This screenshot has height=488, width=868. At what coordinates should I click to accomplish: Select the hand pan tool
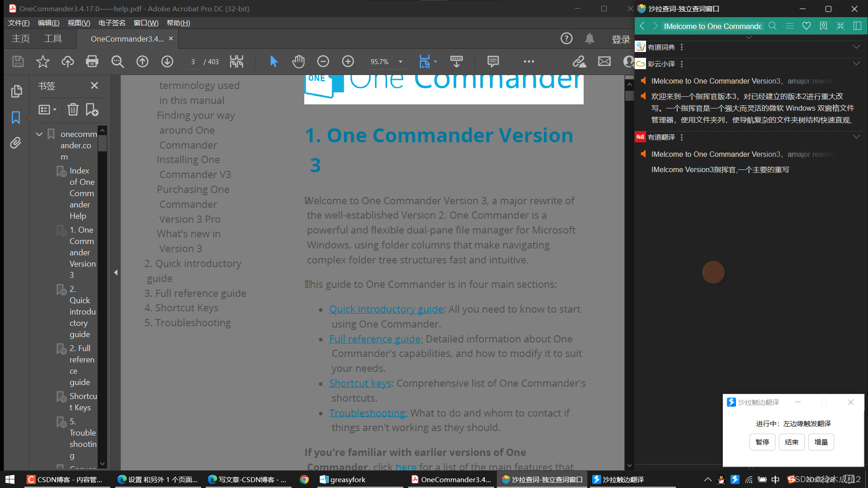(298, 61)
